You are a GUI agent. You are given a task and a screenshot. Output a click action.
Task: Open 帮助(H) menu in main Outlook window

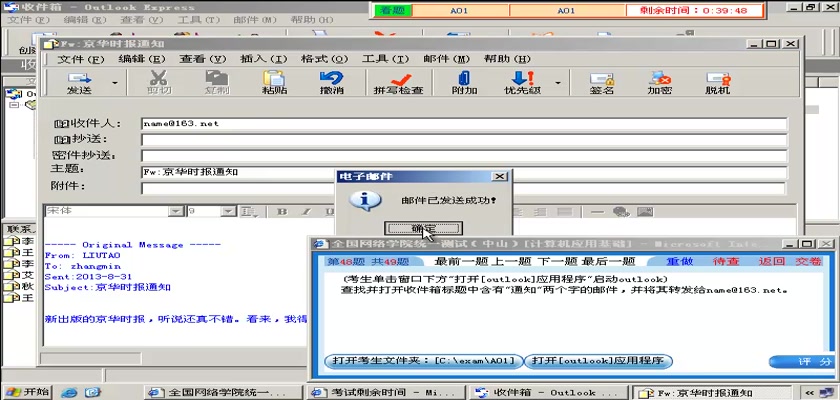click(x=312, y=20)
